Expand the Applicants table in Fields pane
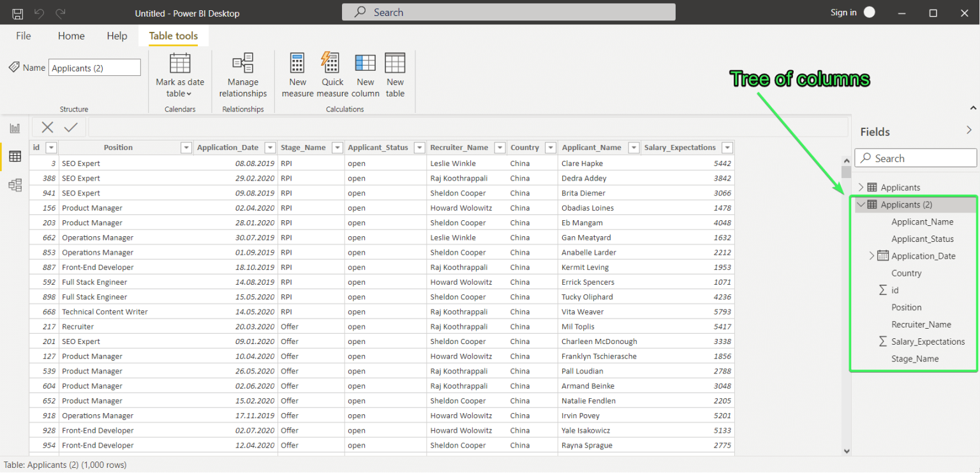Image resolution: width=980 pixels, height=473 pixels. pyautogui.click(x=860, y=187)
